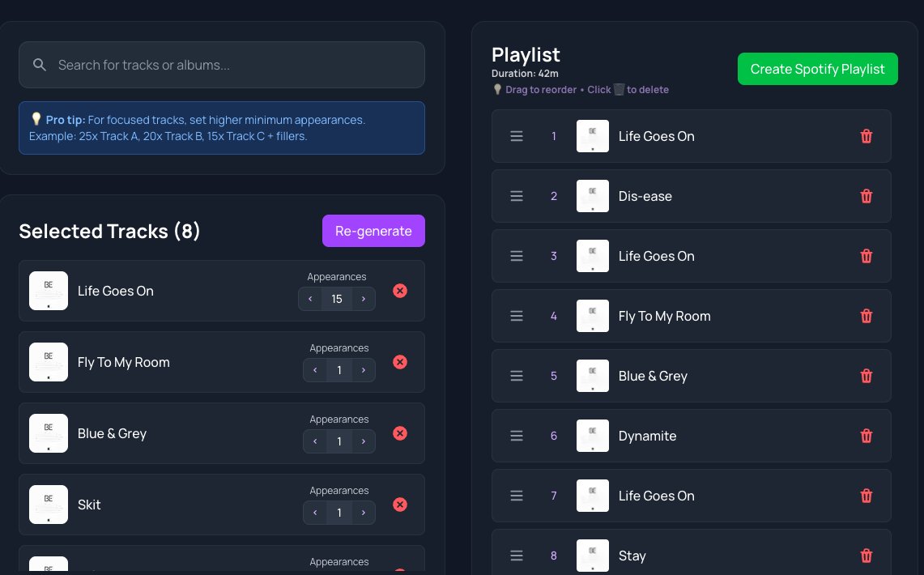Click the appearances value 15 for Life Goes On
Viewport: 924px width, 575px height.
pyautogui.click(x=337, y=299)
